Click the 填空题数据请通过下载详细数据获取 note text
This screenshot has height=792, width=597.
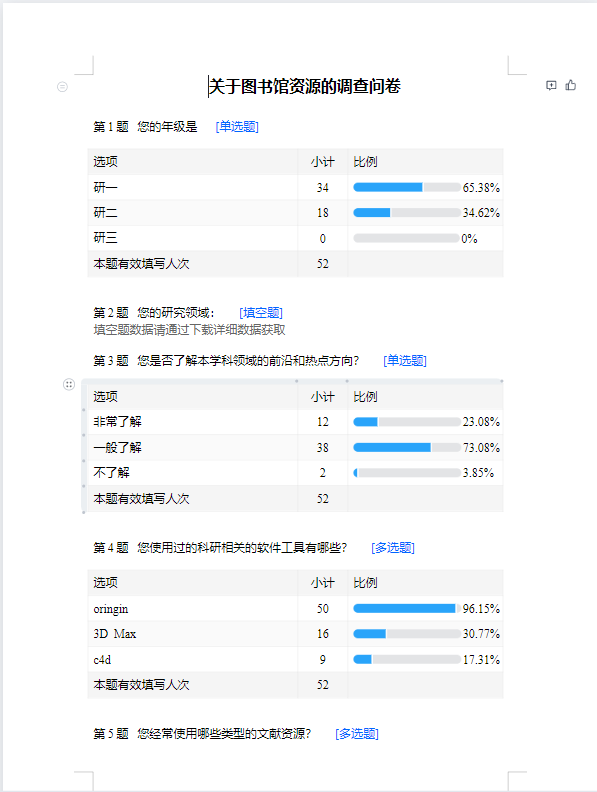coord(189,330)
